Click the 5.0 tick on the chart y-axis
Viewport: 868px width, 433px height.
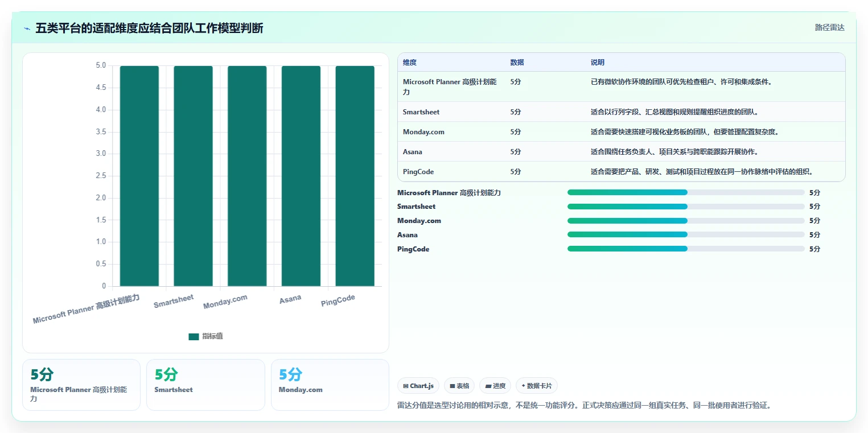[x=101, y=65]
